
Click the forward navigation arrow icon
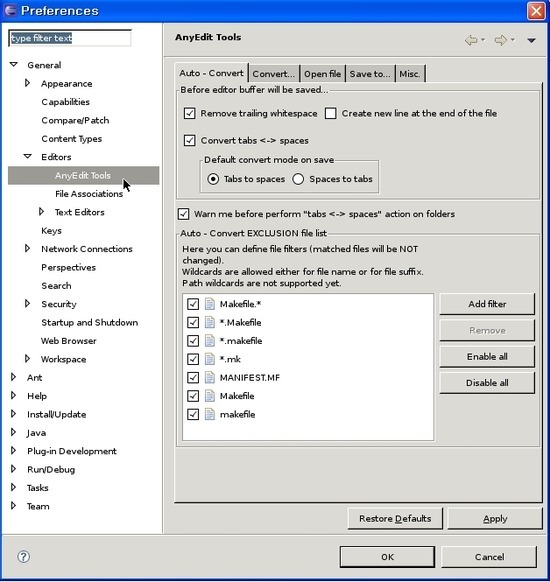[501, 40]
